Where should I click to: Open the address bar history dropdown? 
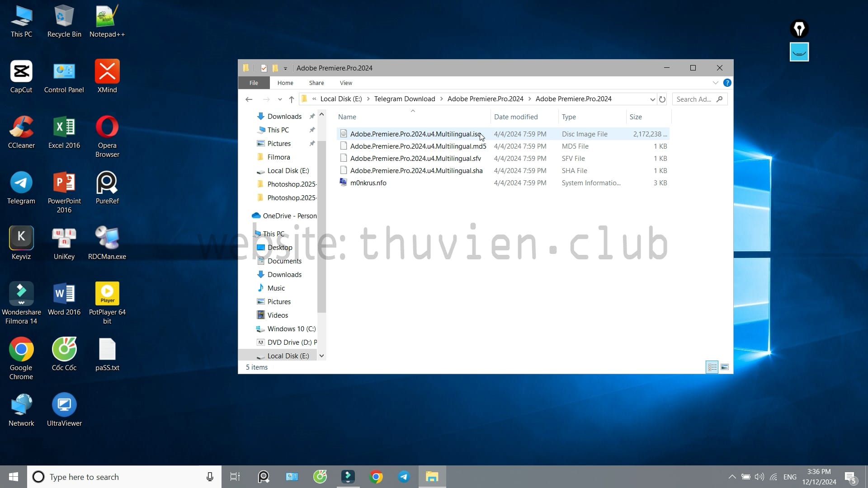point(652,99)
